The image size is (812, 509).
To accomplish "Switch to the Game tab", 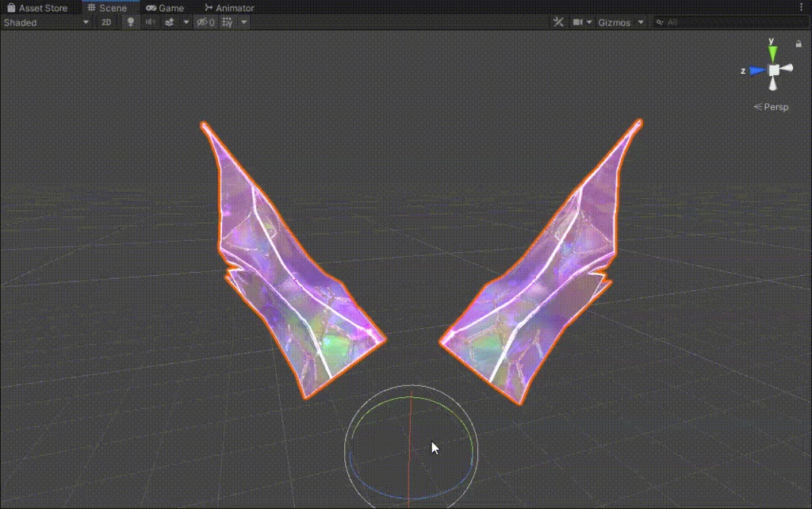I will 167,7.
